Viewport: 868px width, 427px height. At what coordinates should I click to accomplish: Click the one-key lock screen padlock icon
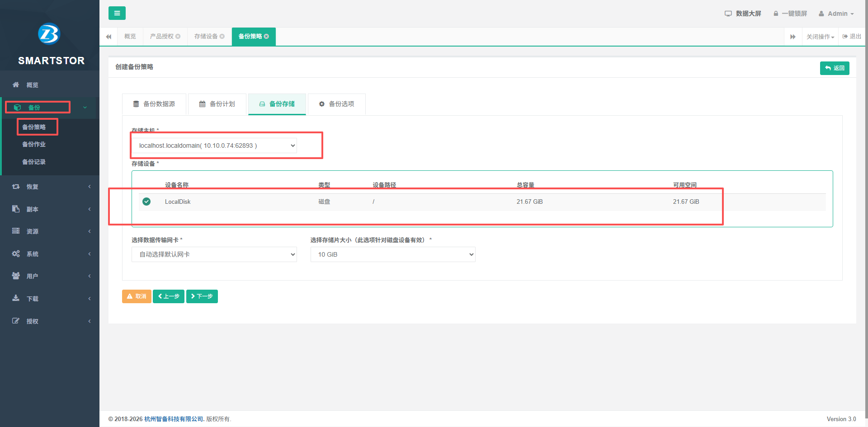(x=776, y=14)
